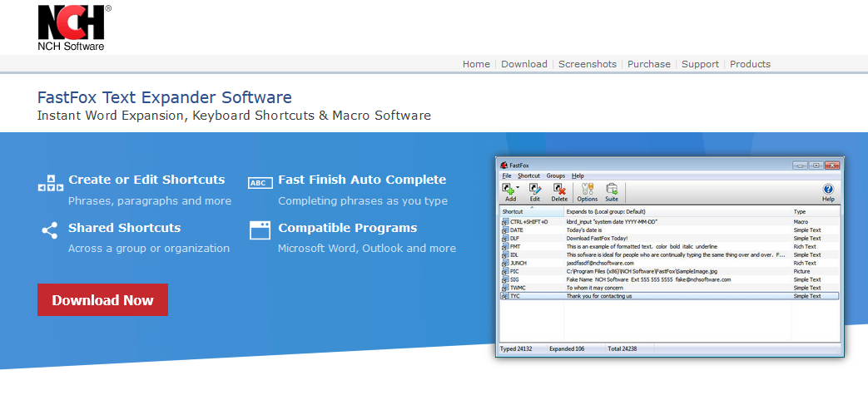Click 'To whom it may concern' expansion text
Viewport: 868px width, 405px height.
594,288
